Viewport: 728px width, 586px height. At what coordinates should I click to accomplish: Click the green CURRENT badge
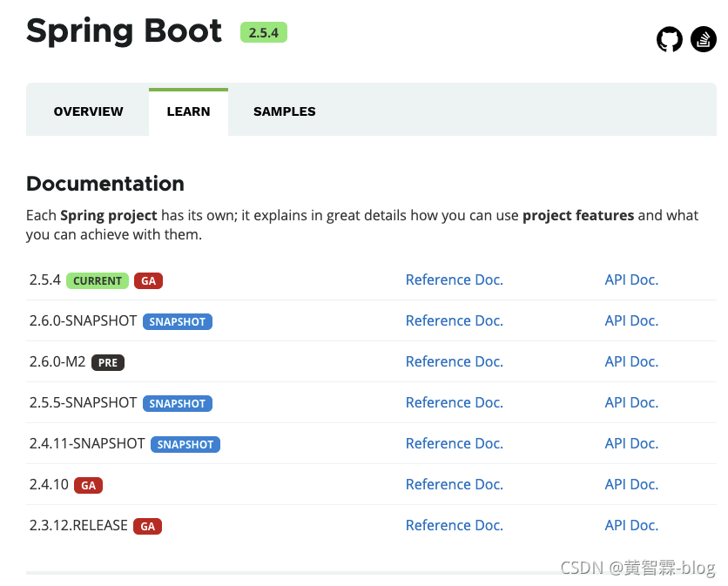(98, 281)
